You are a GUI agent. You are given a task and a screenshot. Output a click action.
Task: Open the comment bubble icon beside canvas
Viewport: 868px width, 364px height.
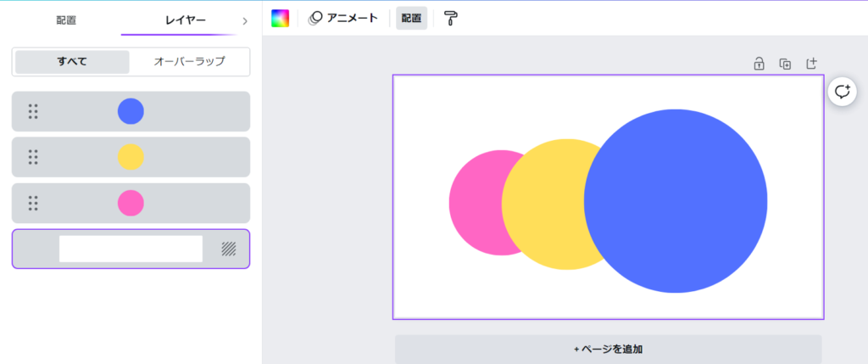point(842,92)
